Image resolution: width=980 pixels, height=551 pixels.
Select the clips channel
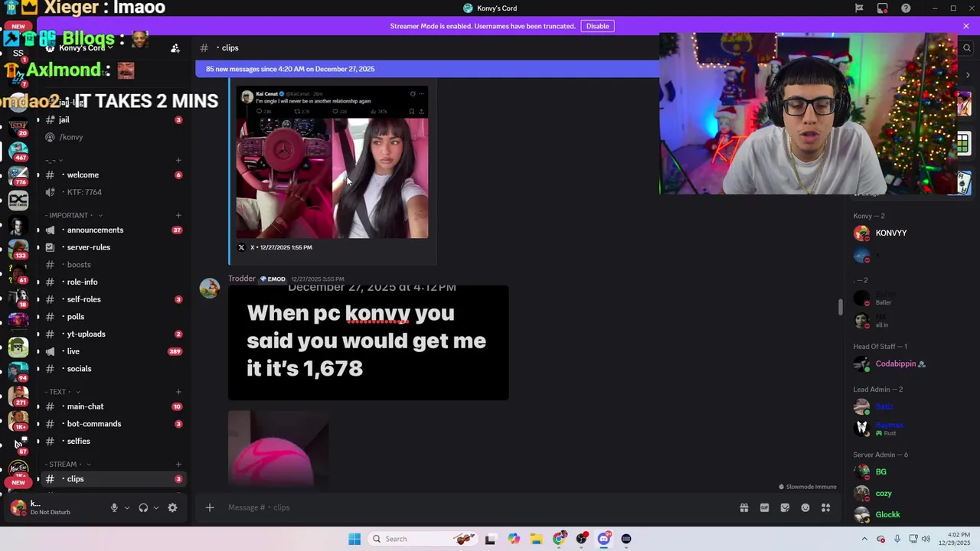coord(113,479)
